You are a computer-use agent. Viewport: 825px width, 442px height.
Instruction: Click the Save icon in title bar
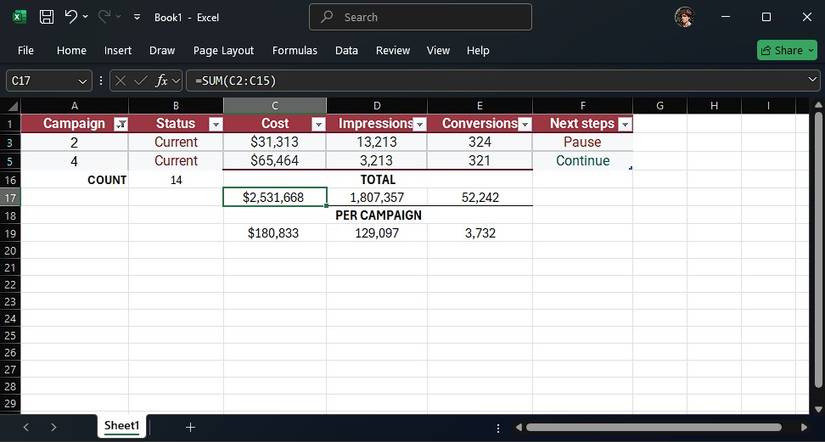[x=47, y=17]
